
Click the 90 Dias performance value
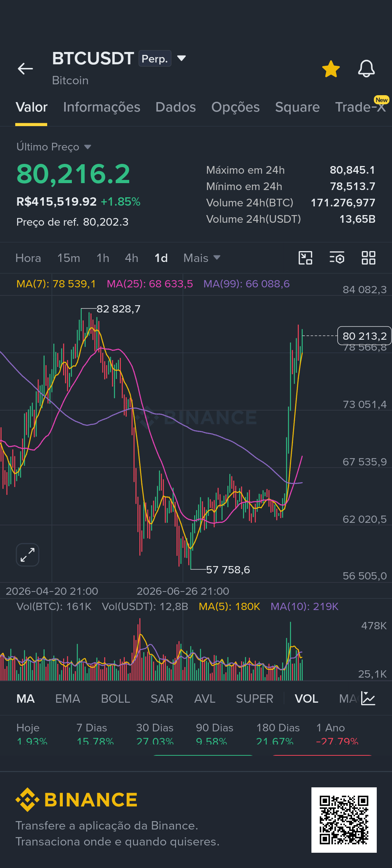tap(212, 741)
